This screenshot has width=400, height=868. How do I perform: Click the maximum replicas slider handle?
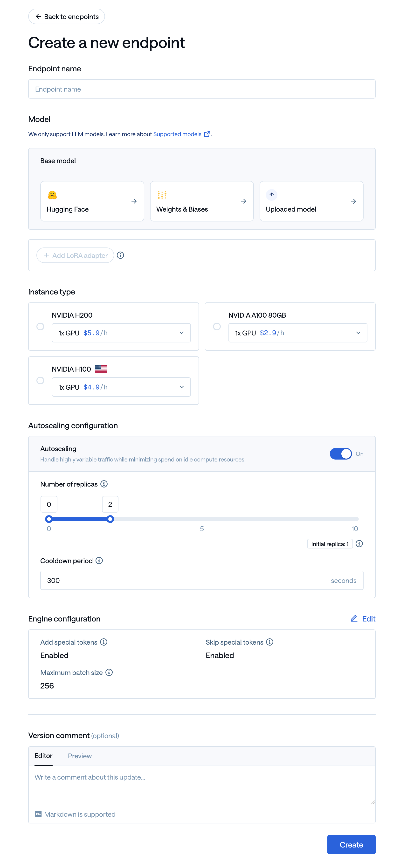[x=110, y=519]
